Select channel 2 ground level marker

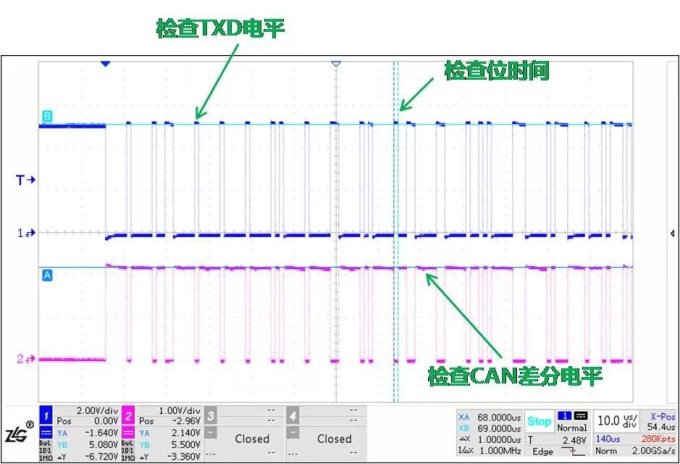[x=26, y=359]
